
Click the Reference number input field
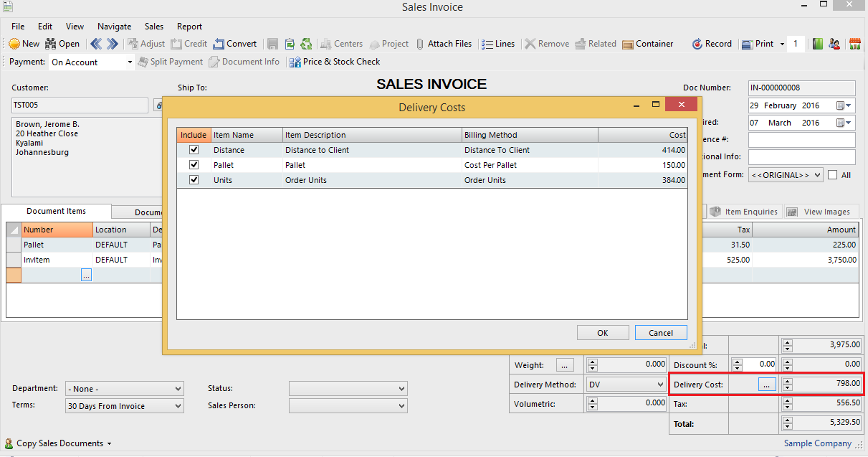coord(801,140)
